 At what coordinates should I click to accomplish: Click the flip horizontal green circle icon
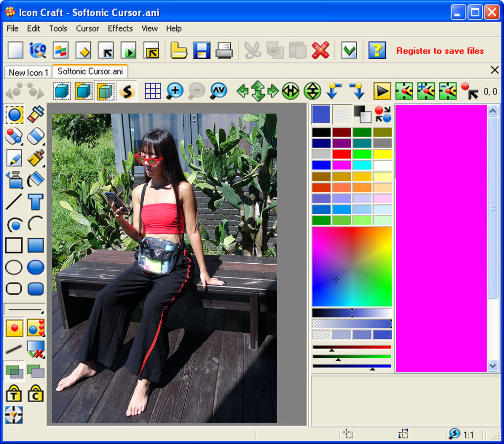click(x=290, y=91)
